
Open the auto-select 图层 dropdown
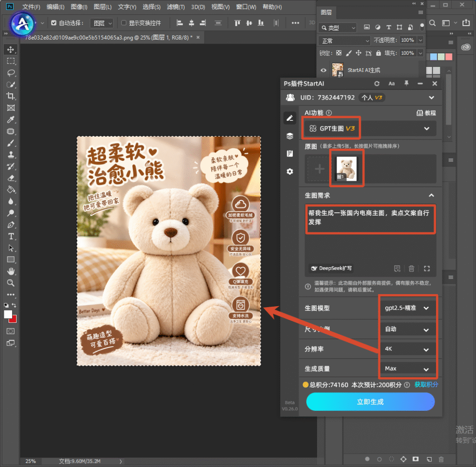pyautogui.click(x=102, y=23)
